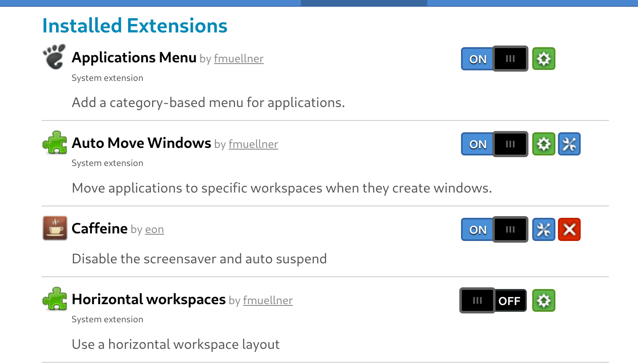The image size is (638, 364).
Task: Click the Caffeine coffee cup icon
Action: click(55, 228)
